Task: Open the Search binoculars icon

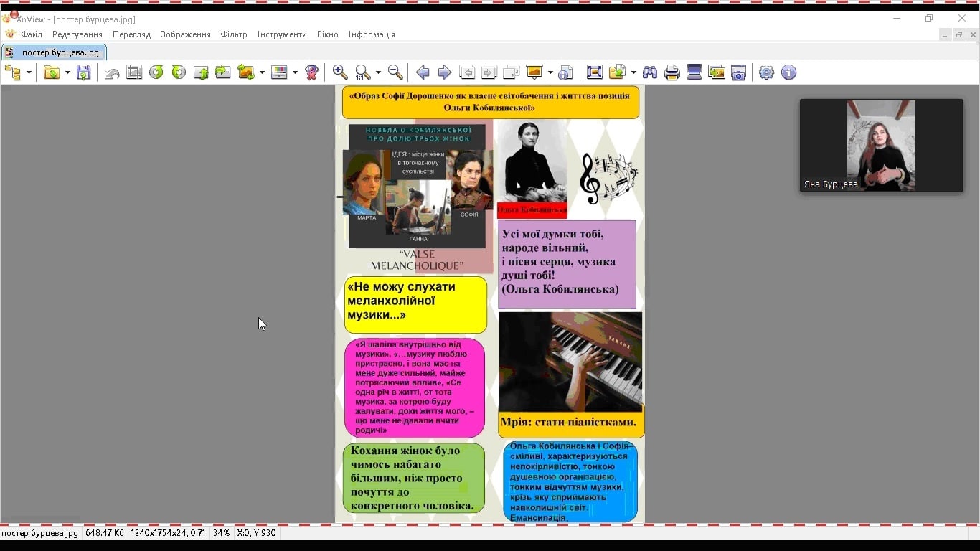Action: pyautogui.click(x=650, y=72)
